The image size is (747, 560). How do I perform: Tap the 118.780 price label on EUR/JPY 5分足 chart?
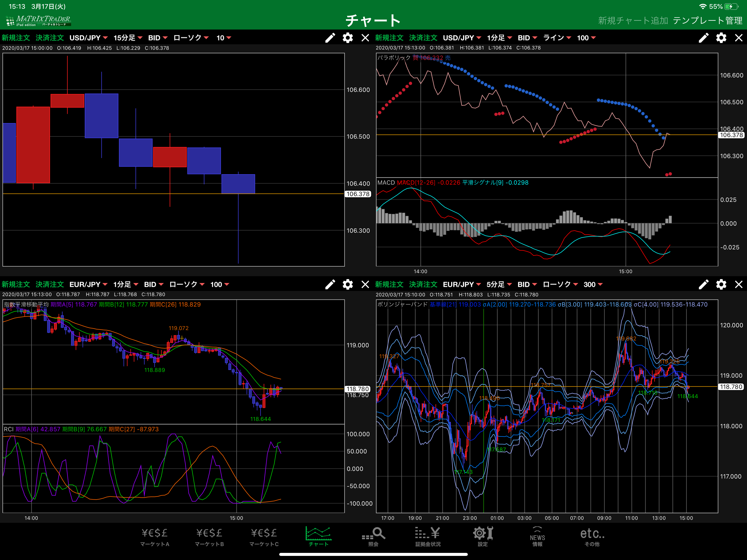point(731,387)
